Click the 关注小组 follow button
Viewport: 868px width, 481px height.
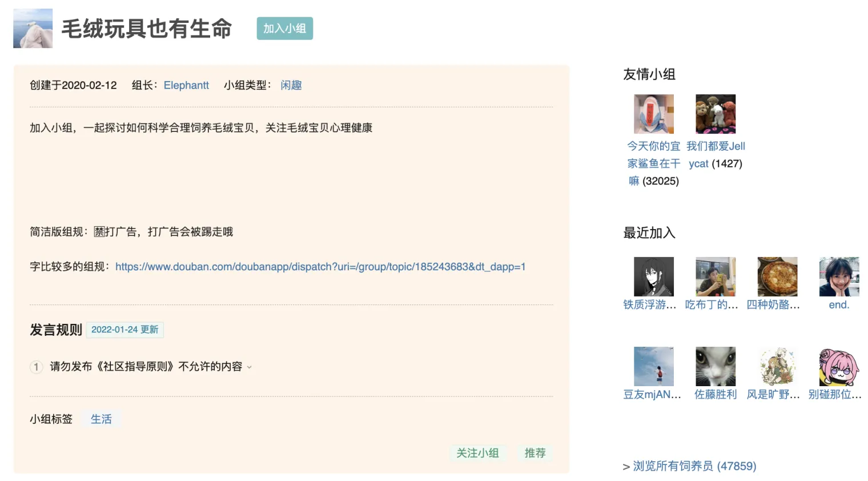477,453
